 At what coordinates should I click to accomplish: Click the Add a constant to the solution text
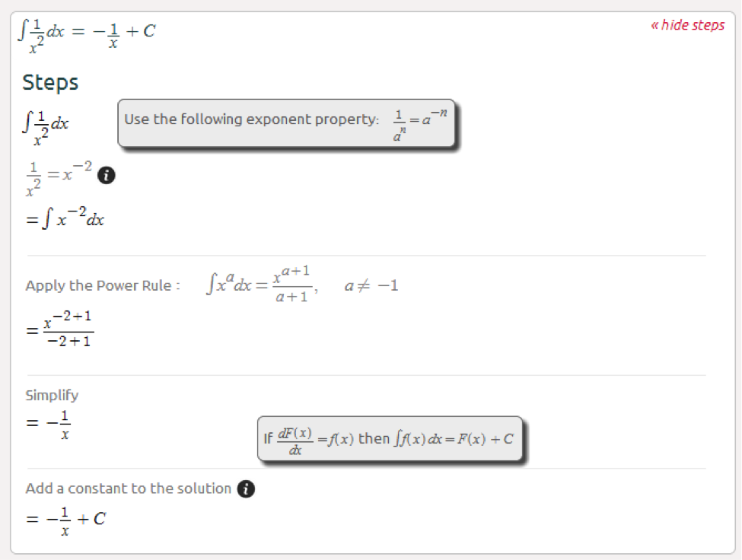pos(129,488)
